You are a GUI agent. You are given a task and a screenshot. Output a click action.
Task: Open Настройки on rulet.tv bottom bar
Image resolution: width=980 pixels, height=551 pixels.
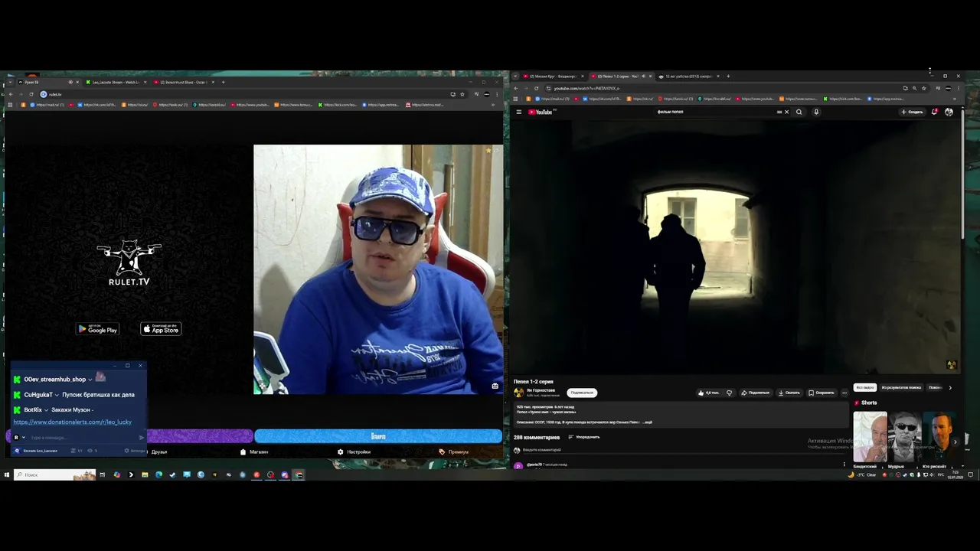pyautogui.click(x=354, y=452)
